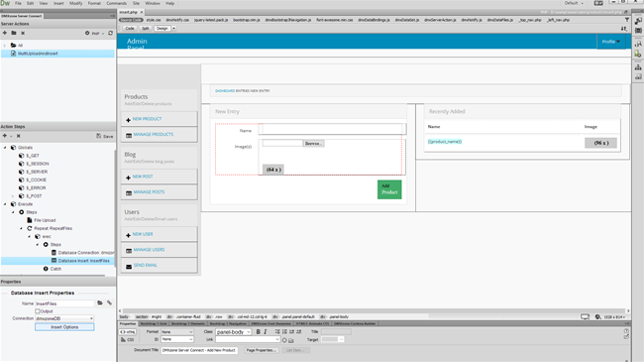Image resolution: width=644 pixels, height=362 pixels.
Task: Click the green Add Product button
Action: (389, 189)
